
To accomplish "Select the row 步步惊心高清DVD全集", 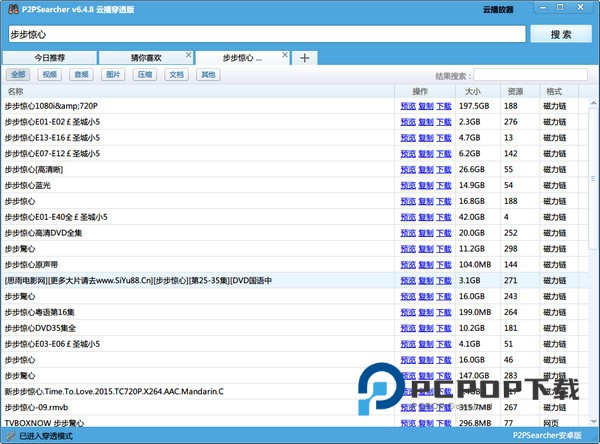I will coord(295,233).
